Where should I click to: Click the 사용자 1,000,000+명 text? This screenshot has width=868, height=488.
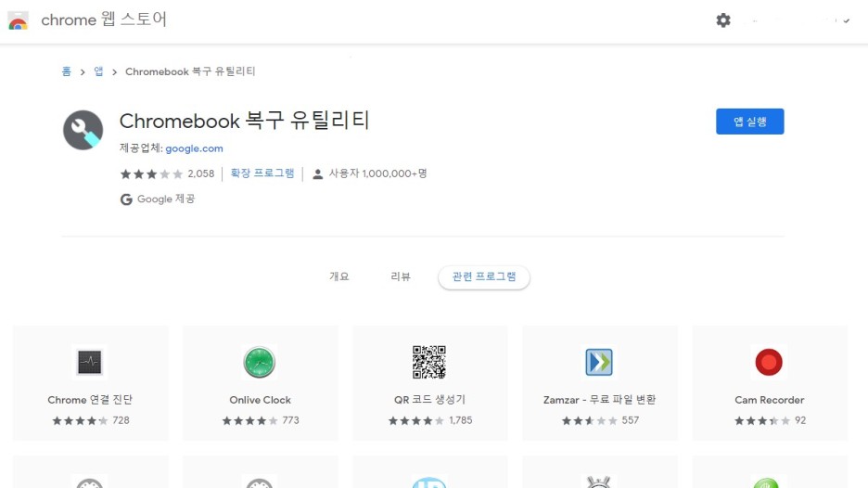[378, 173]
